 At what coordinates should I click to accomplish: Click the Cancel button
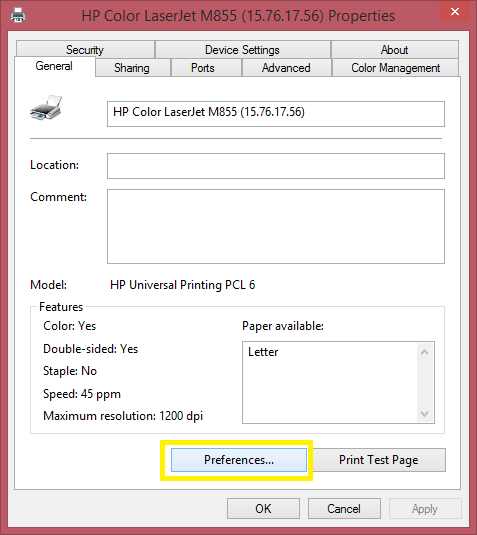tap(344, 509)
